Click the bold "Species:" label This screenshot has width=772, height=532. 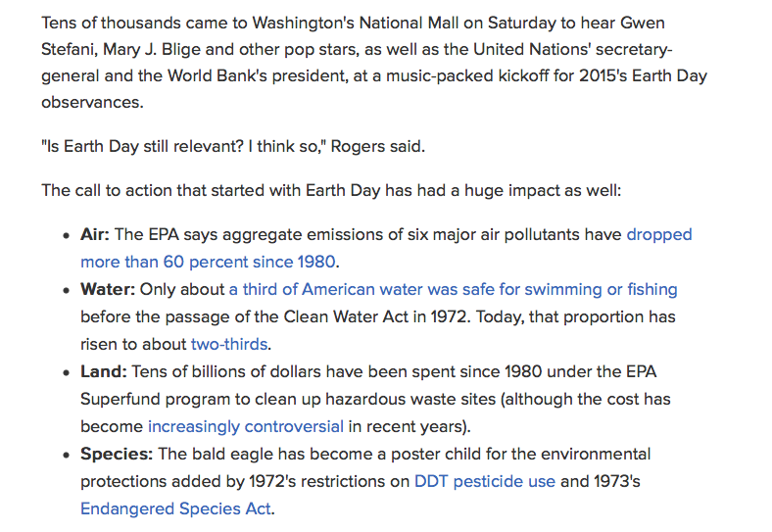point(116,455)
